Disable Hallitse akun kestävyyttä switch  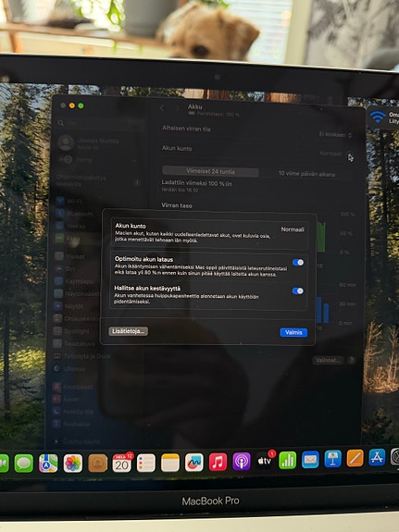pyautogui.click(x=297, y=291)
